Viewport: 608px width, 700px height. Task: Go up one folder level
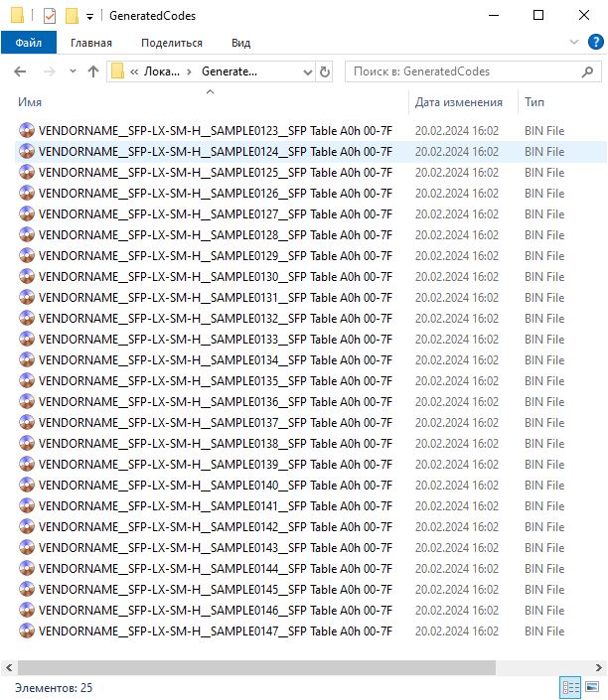[93, 71]
